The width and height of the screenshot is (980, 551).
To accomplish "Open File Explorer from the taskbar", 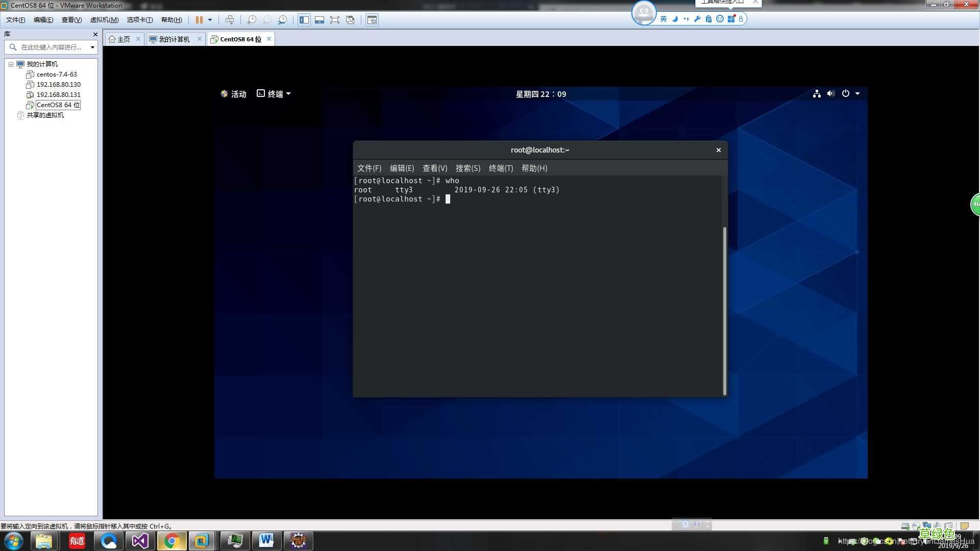I will [x=44, y=541].
